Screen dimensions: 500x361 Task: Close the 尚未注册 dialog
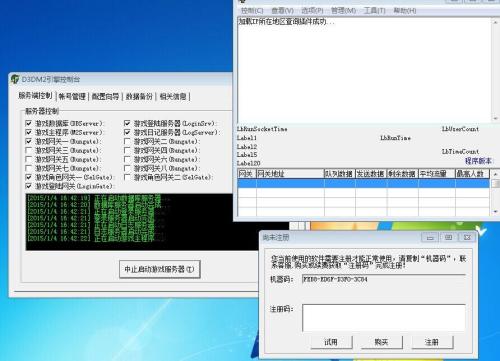point(467,237)
